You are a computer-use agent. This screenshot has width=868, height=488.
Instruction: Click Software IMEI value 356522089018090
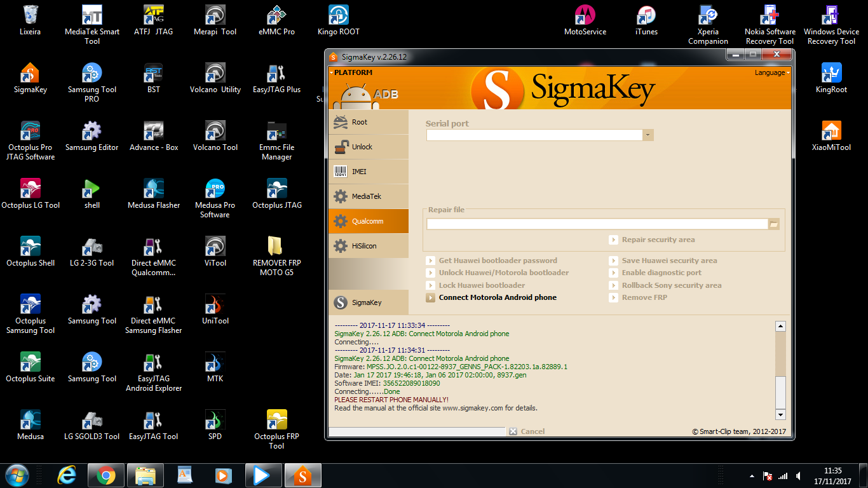pos(410,383)
